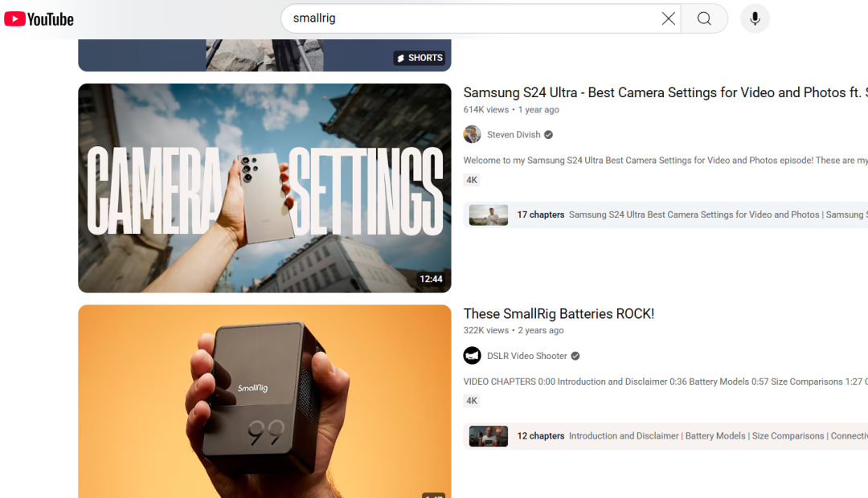The image size is (868, 498).
Task: Visit Steven Divish channel avatar
Action: coord(473,134)
